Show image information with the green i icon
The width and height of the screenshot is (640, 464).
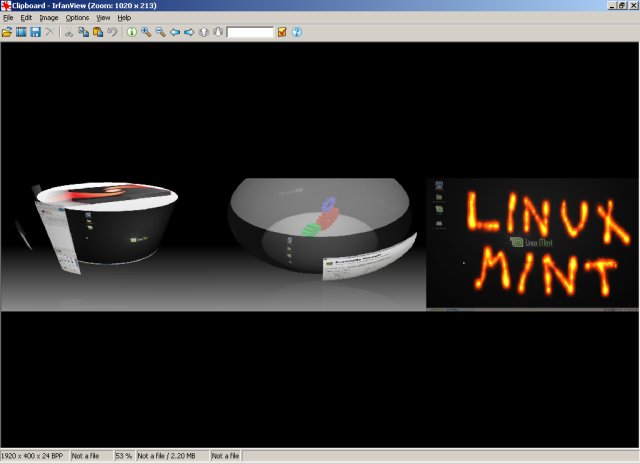(x=131, y=32)
